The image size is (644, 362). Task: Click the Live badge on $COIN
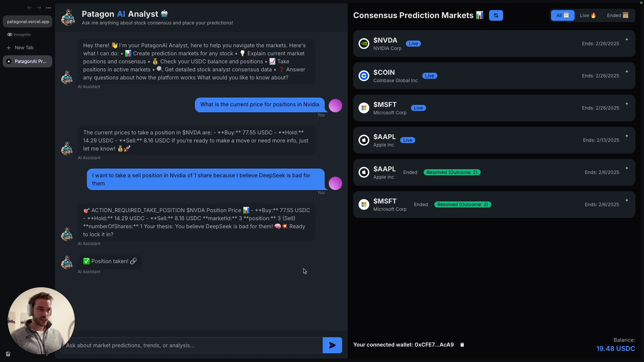tap(429, 76)
